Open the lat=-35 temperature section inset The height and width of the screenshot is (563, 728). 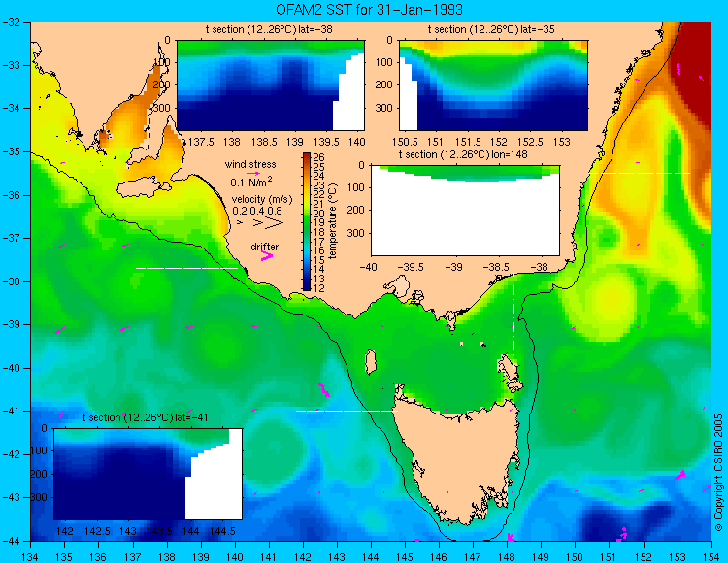point(493,85)
